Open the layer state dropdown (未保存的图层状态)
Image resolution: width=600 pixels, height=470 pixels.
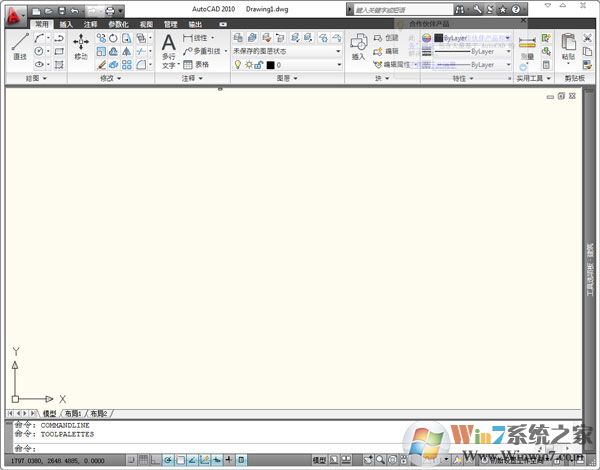287,51
